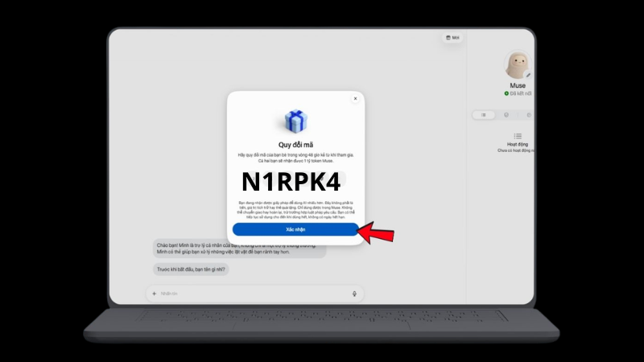Click the 'Trước khi bắt đầu' chat message
Viewport: 644px width, 362px height.
(191, 269)
